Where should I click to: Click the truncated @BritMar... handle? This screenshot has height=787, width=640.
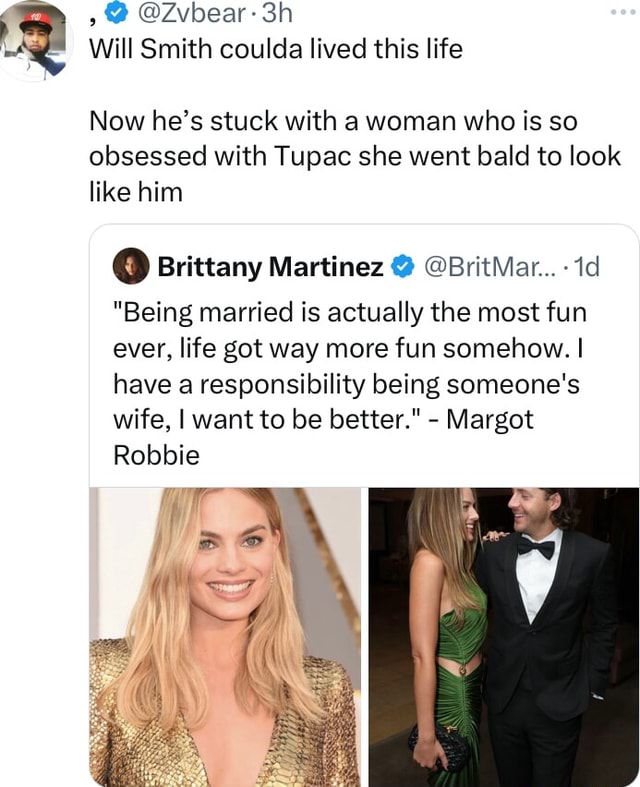tap(484, 267)
